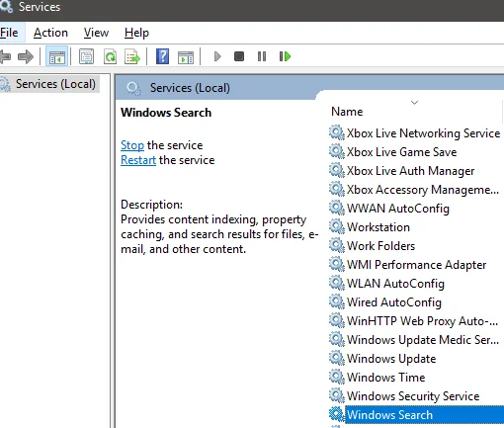Select Xbox Live Networking Service

click(423, 133)
